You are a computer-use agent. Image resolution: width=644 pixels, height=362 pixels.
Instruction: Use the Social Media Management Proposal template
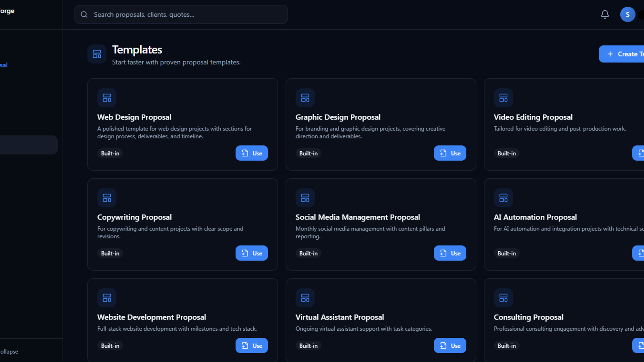tap(450, 253)
